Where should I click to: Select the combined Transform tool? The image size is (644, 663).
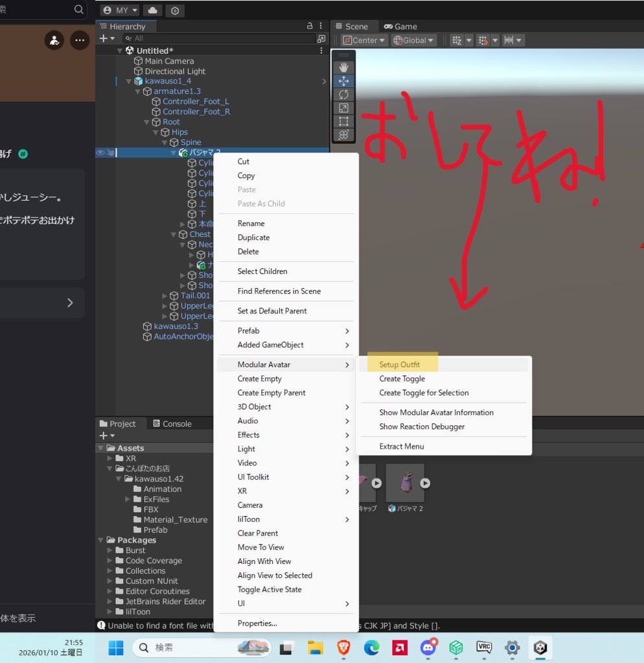click(343, 135)
